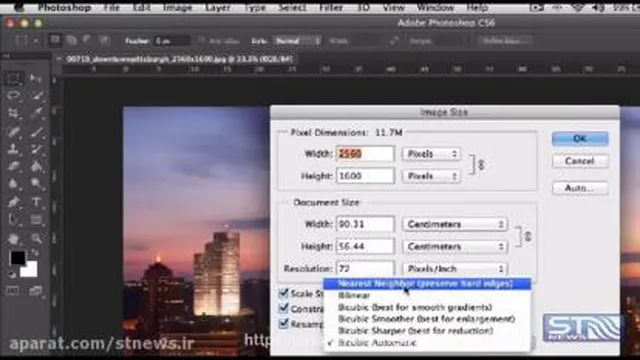Image resolution: width=640 pixels, height=360 pixels.
Task: Select the Lasso tool
Action: (x=13, y=96)
